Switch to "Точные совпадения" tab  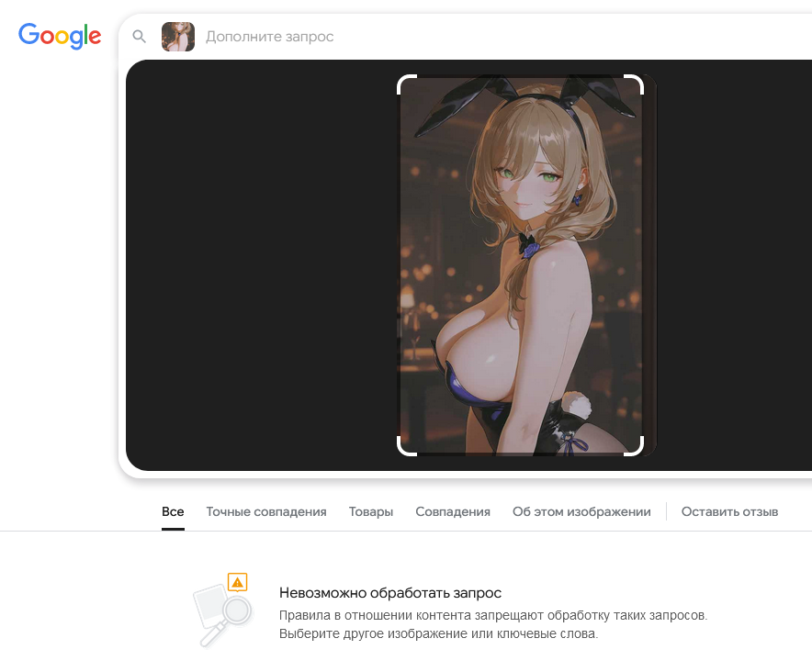coord(266,511)
